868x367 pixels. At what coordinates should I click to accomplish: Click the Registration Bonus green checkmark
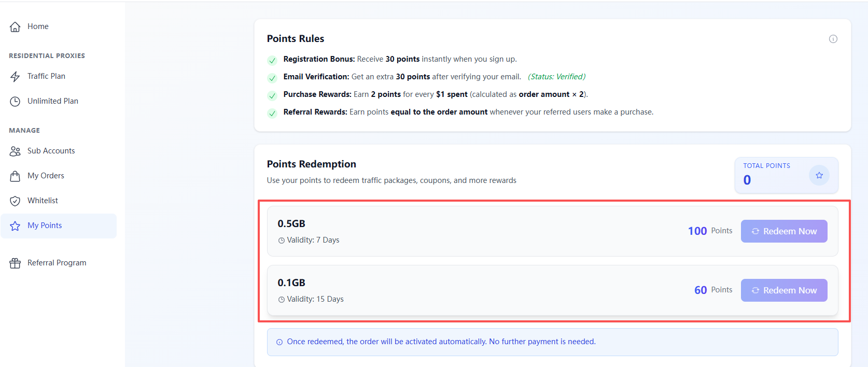pyautogui.click(x=272, y=60)
